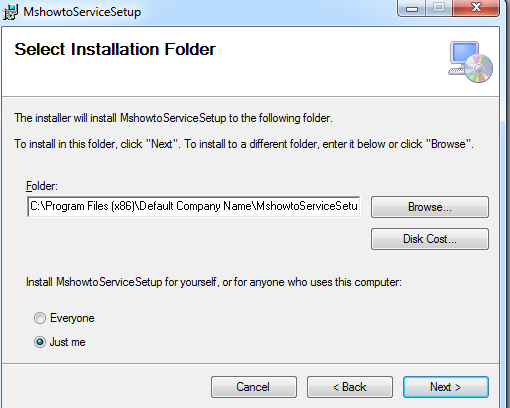The width and height of the screenshot is (510, 408).
Task: Go to the previous step with Back
Action: click(x=350, y=387)
